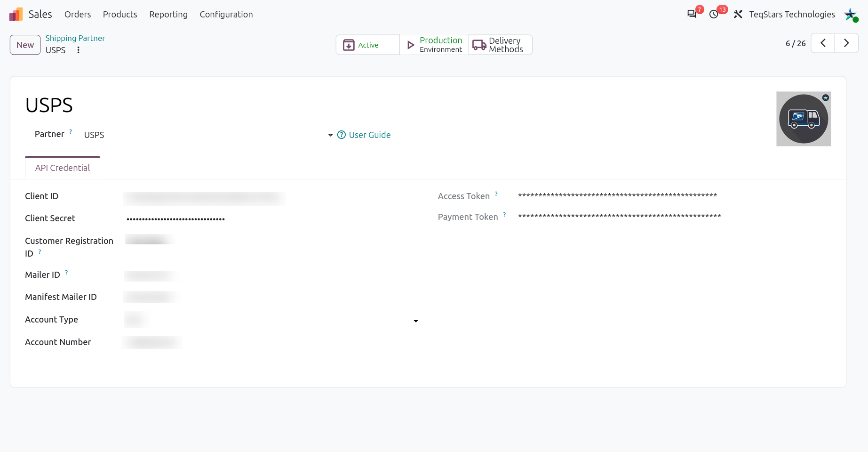
Task: Open the User Guide link
Action: coord(364,135)
